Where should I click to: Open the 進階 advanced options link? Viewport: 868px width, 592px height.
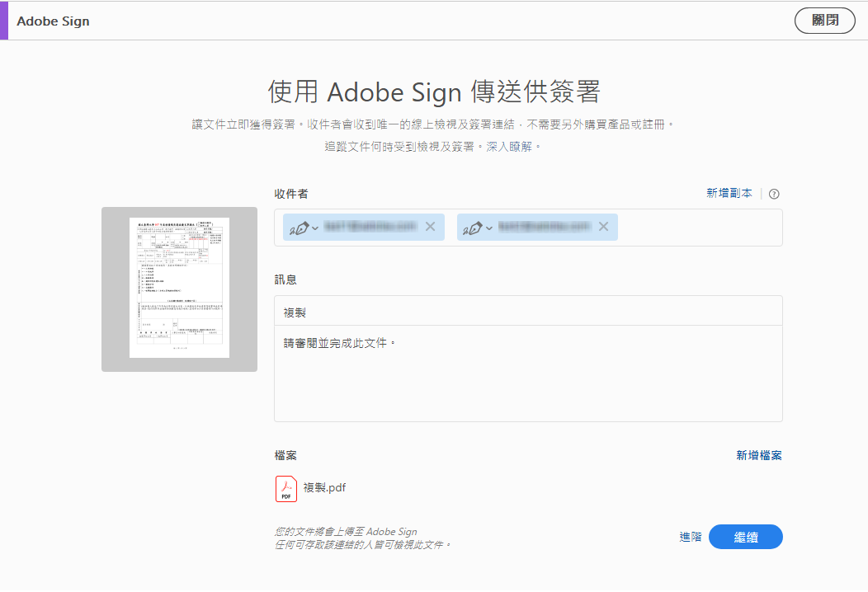pyautogui.click(x=691, y=537)
